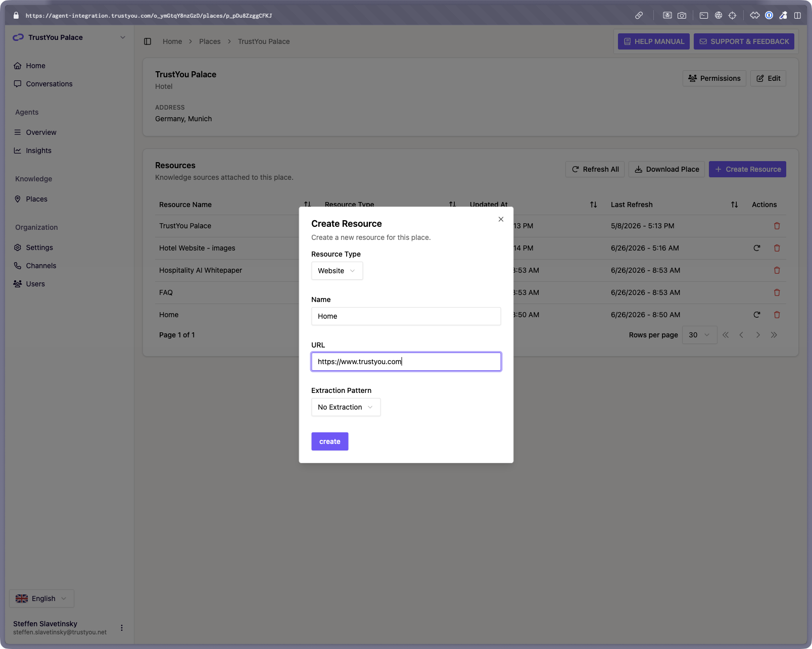Click the address bar lock icon
This screenshot has width=812, height=649.
[x=16, y=15]
